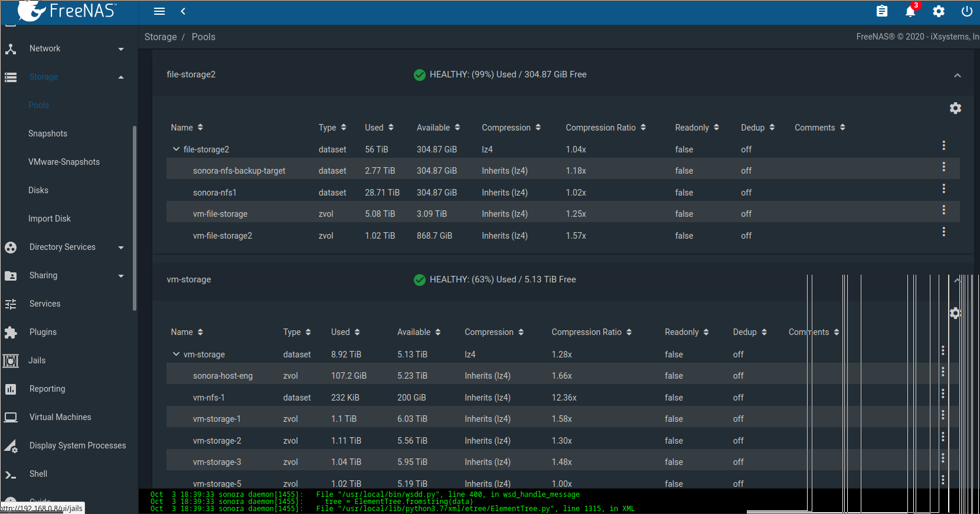Click the Storage breadcrumb link
The image size is (980, 514).
[x=161, y=37]
